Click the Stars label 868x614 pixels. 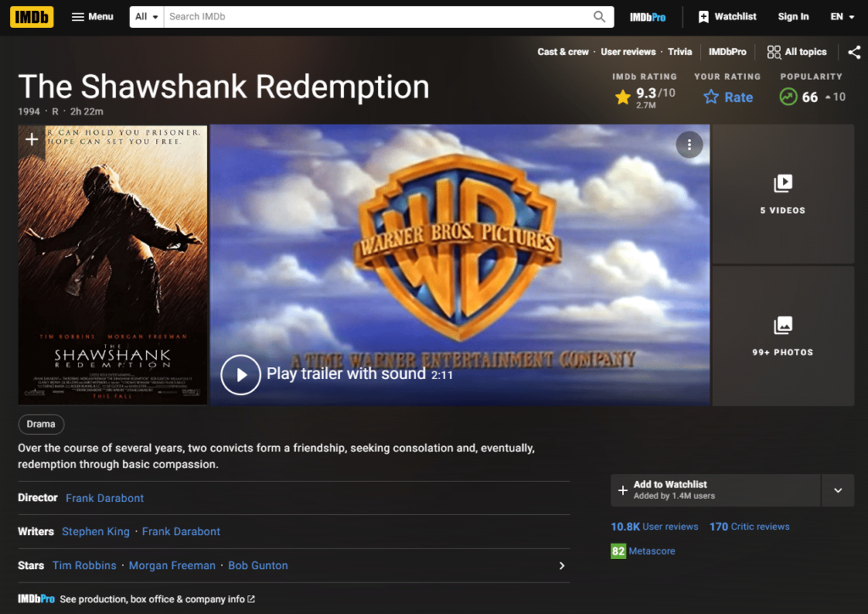(x=31, y=566)
